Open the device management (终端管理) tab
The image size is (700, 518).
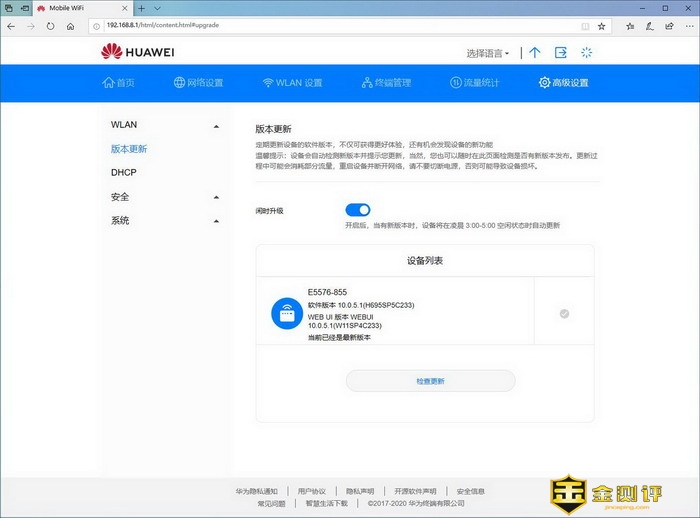[386, 83]
